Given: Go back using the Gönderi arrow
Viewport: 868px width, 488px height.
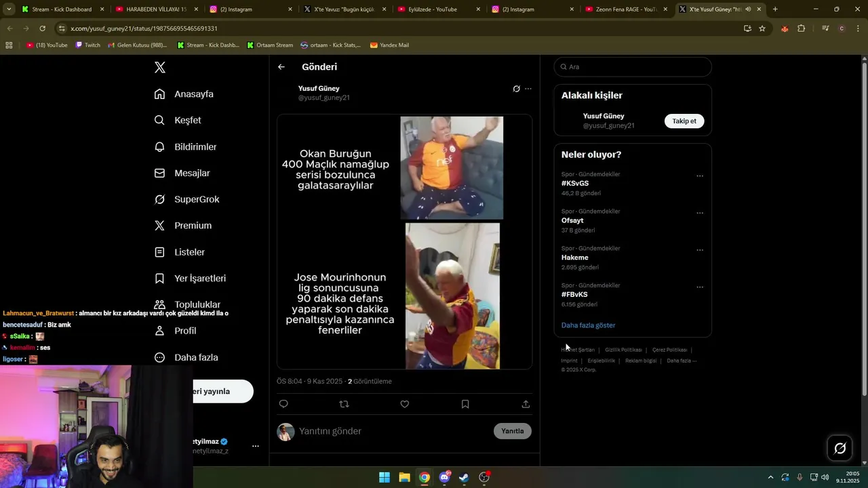Looking at the screenshot, I should pos(281,67).
